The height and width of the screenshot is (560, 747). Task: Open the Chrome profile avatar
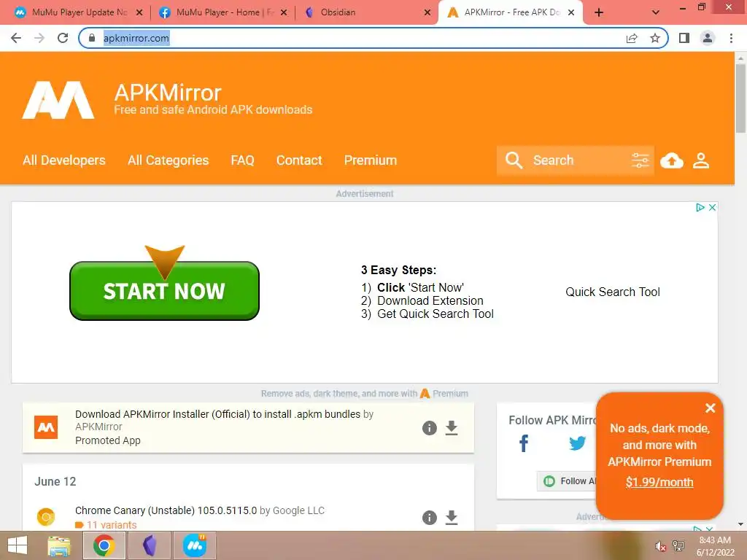click(708, 38)
